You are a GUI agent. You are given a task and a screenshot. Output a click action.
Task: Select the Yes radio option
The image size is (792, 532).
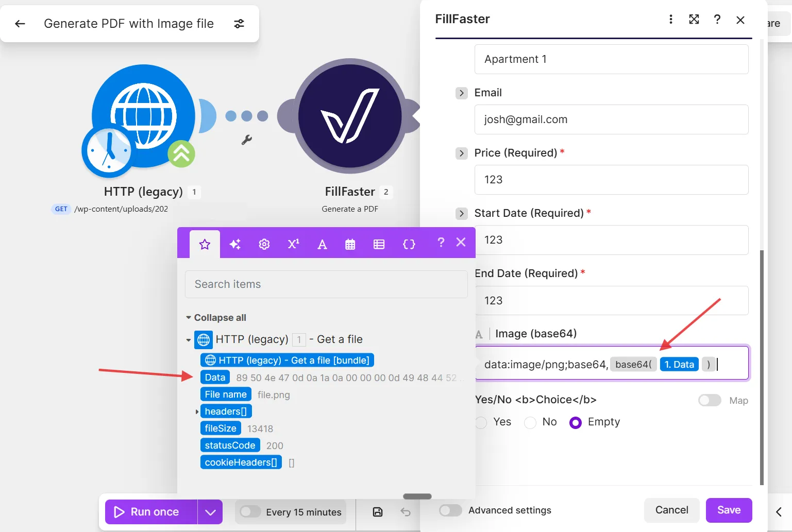[x=481, y=422]
